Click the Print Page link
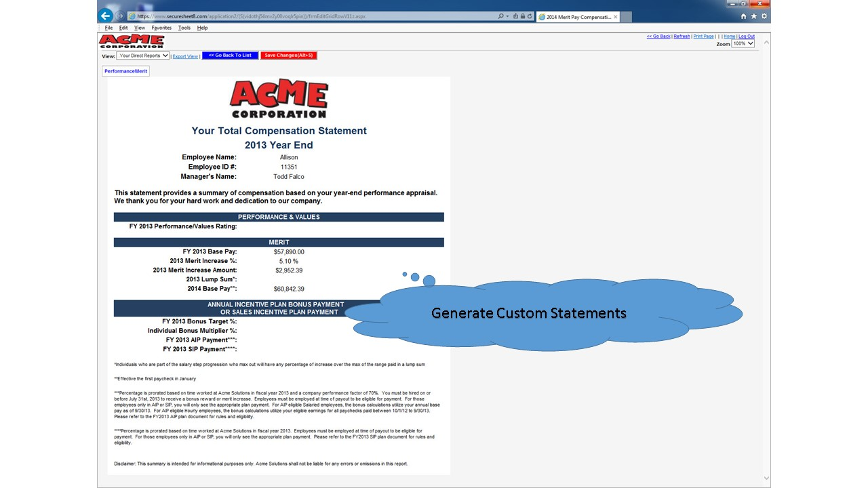Viewport: 868px width, 488px height. point(703,37)
